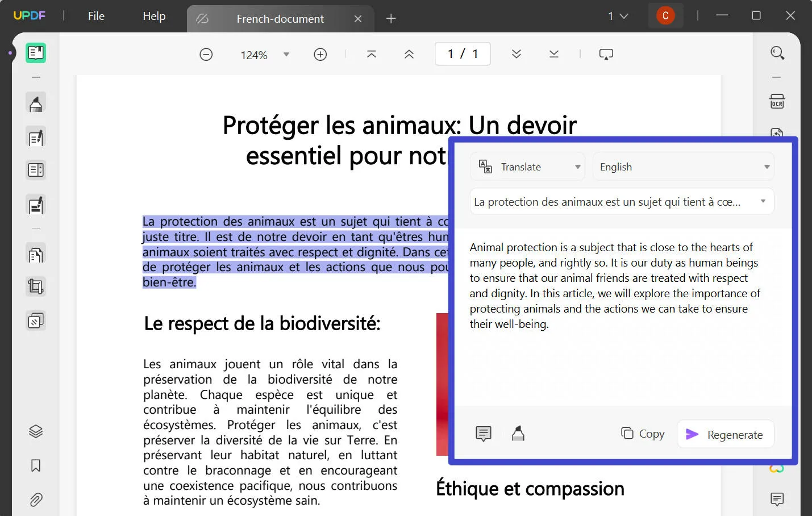
Task: Open the Edit PDF tool
Action: click(x=36, y=137)
